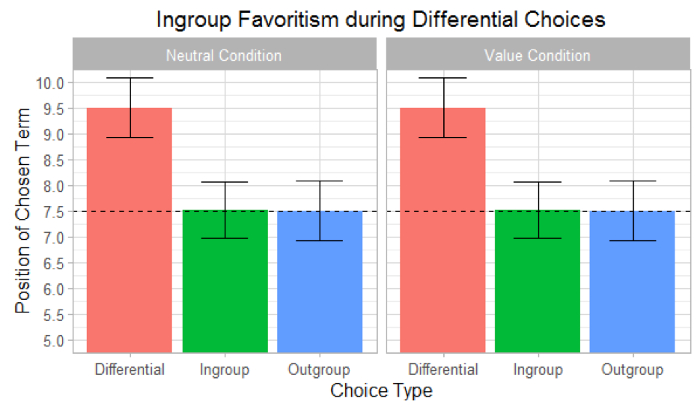The height and width of the screenshot is (410, 700).
Task: Click the red Differential bar in Neutral Condition
Action: pyautogui.click(x=130, y=230)
